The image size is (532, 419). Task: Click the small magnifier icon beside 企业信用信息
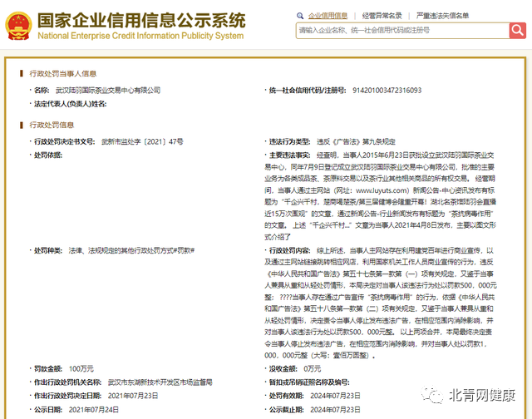300,16
